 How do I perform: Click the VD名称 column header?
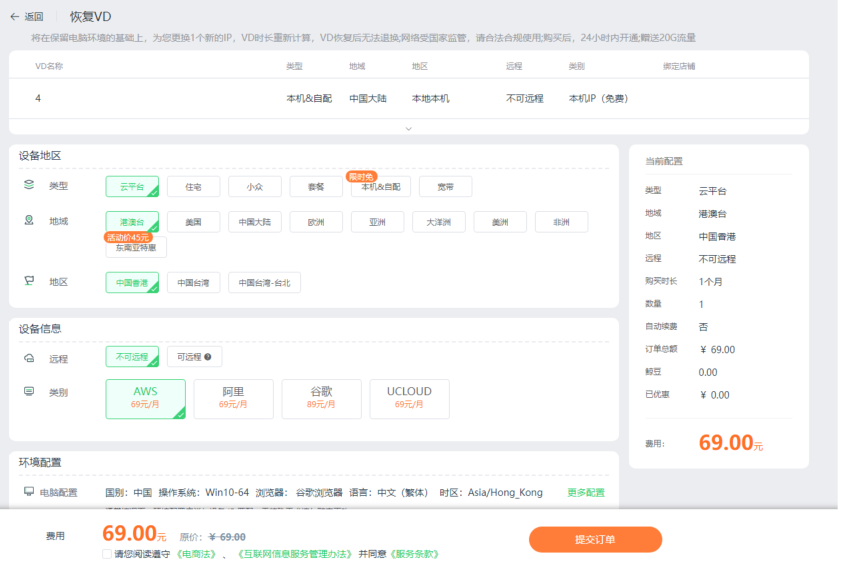(49, 66)
